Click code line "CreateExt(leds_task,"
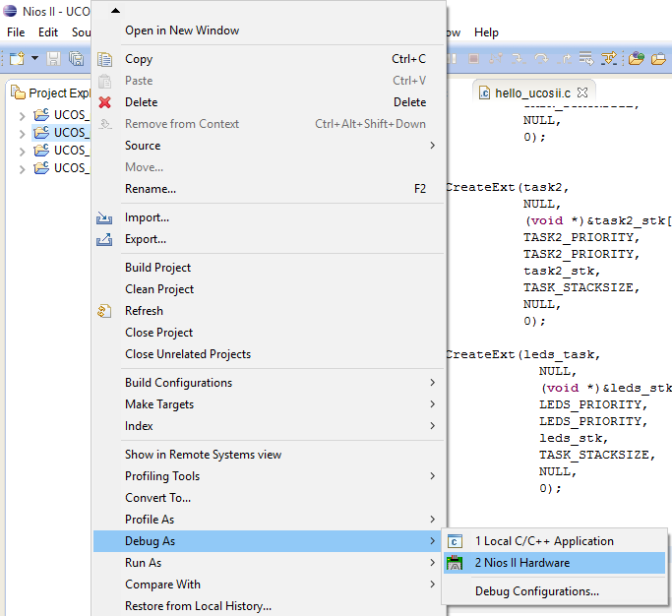 (x=522, y=354)
